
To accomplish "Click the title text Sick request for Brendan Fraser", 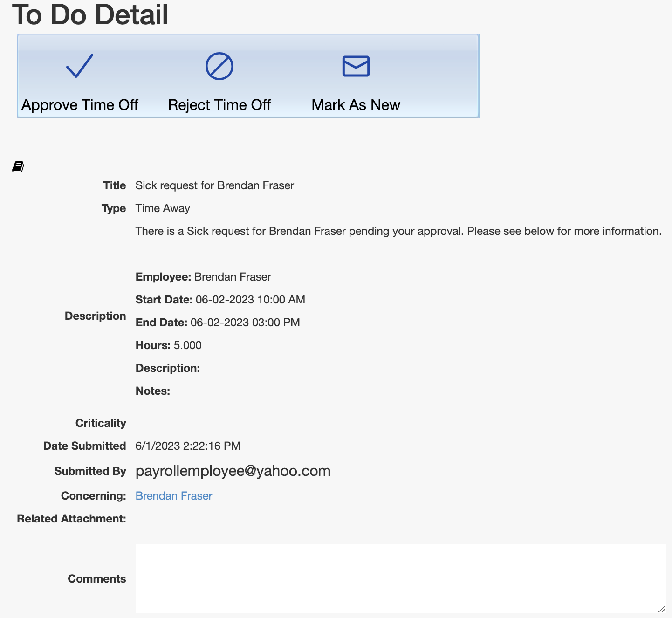I will [x=214, y=185].
